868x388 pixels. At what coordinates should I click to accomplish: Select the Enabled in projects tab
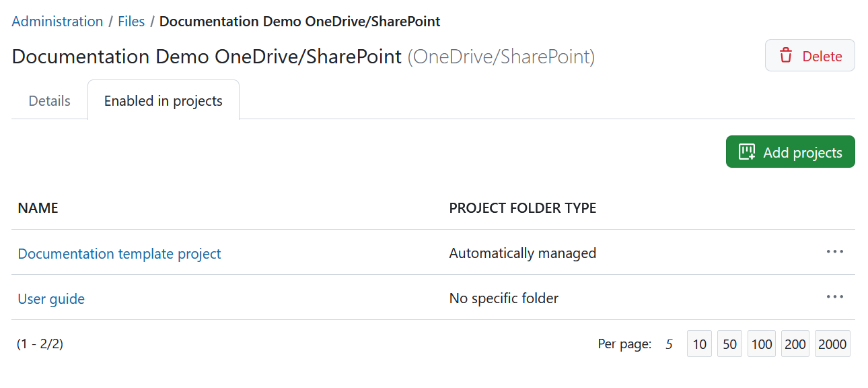(x=163, y=100)
